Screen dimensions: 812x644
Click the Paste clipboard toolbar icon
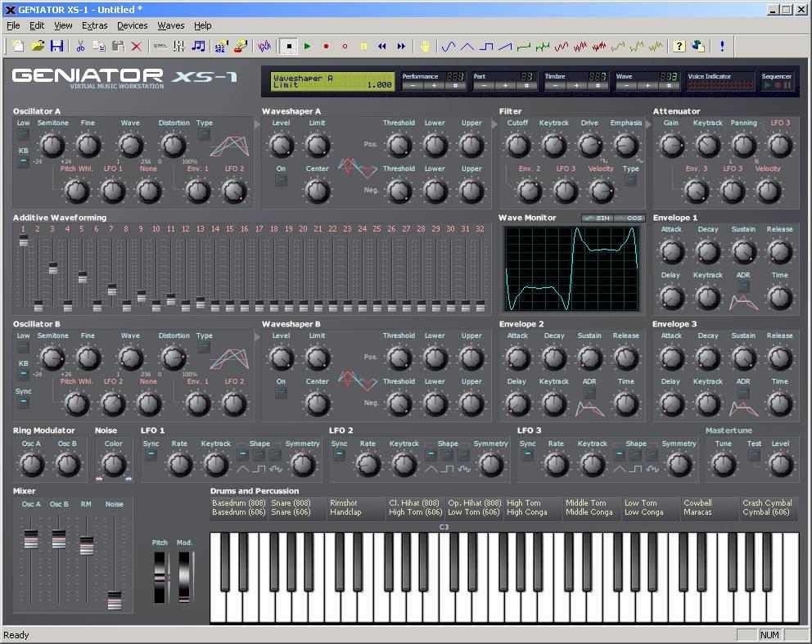click(118, 46)
